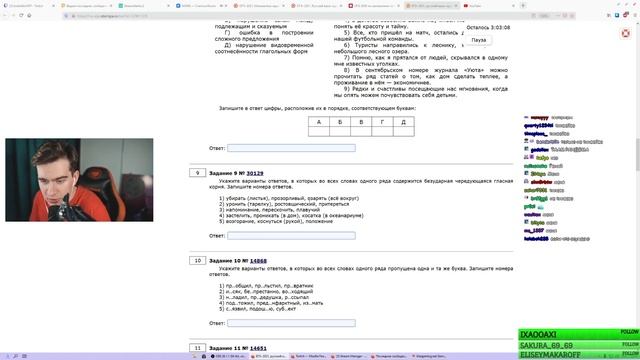The image size is (640, 360).
Task: Focus the Ответ field for Задание 10
Action: (291, 323)
